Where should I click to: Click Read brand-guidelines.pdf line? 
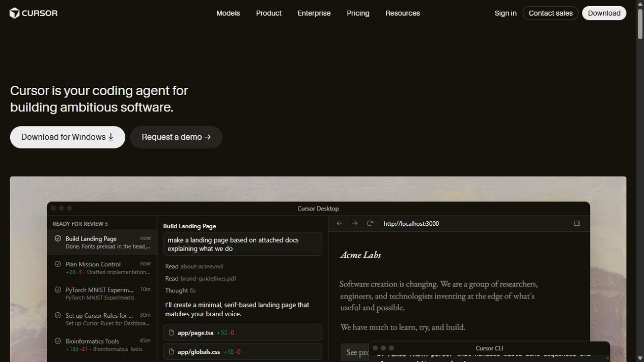coord(201,279)
